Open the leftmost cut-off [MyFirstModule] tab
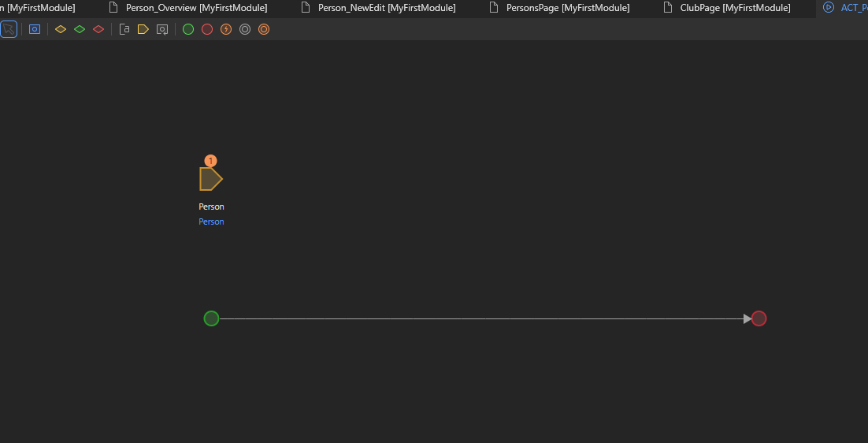868x443 pixels. 38,8
